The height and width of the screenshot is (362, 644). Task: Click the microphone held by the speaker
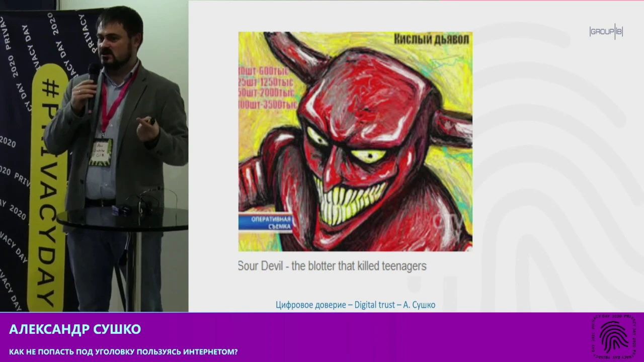click(93, 88)
